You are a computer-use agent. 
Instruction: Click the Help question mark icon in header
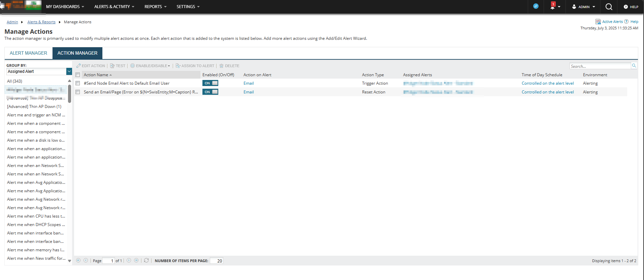point(625,7)
